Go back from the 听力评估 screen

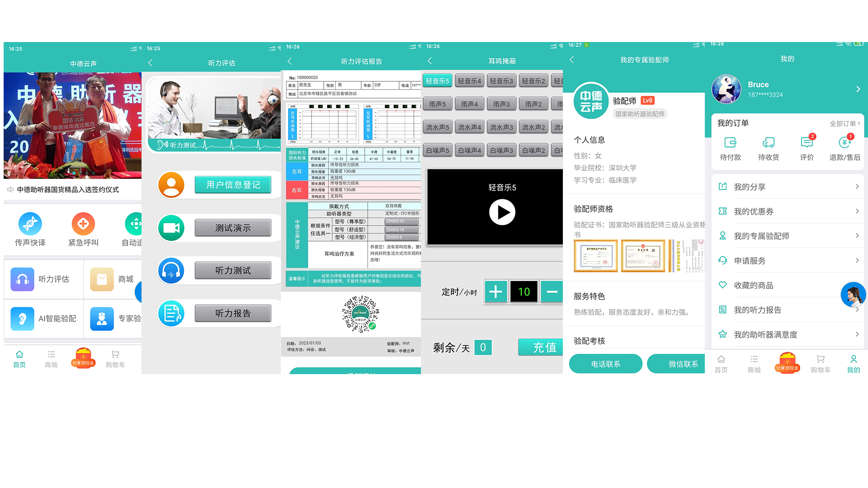tap(150, 63)
